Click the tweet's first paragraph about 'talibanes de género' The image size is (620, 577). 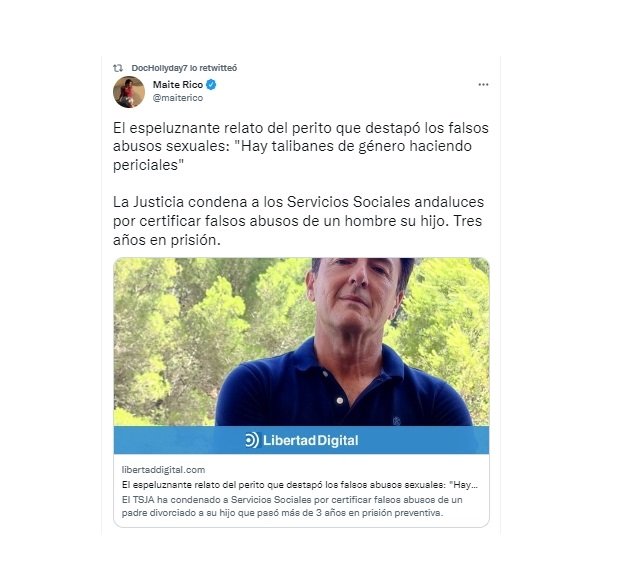click(x=301, y=146)
